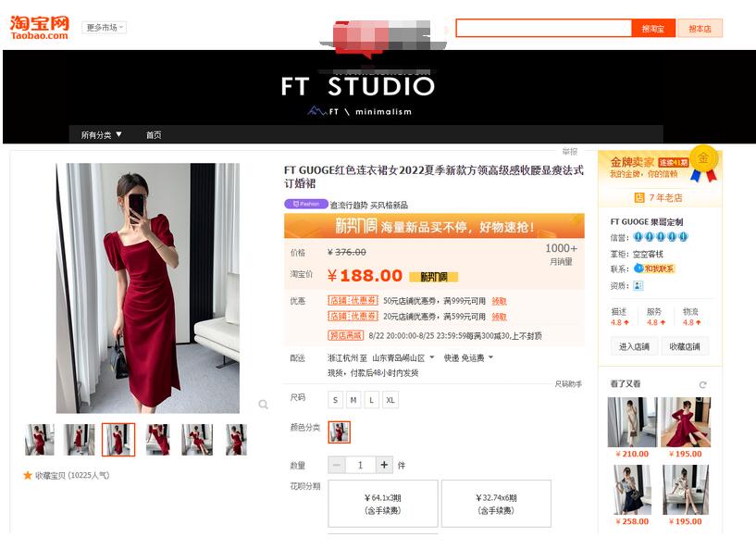The width and height of the screenshot is (756, 550).
Task: Click the magnifier zoom icon on product image
Action: pos(264,405)
